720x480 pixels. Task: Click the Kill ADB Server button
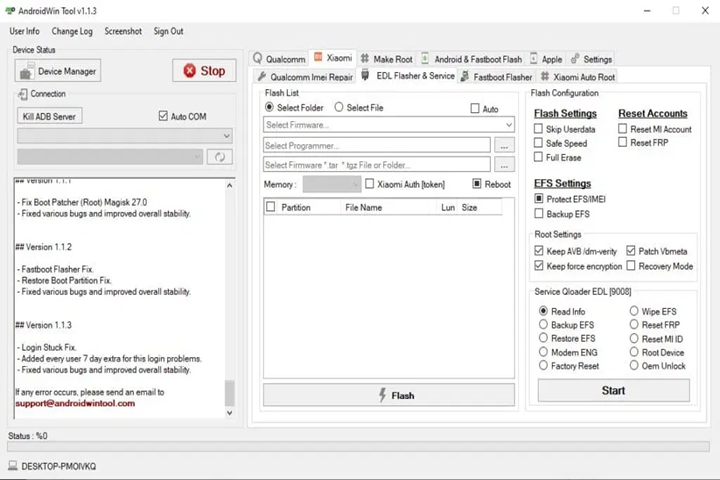pyautogui.click(x=49, y=116)
